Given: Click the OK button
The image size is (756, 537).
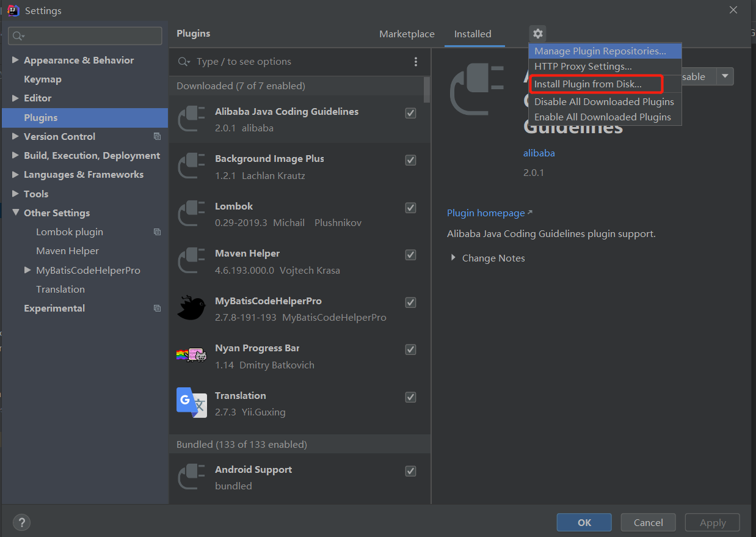Looking at the screenshot, I should pos(584,522).
